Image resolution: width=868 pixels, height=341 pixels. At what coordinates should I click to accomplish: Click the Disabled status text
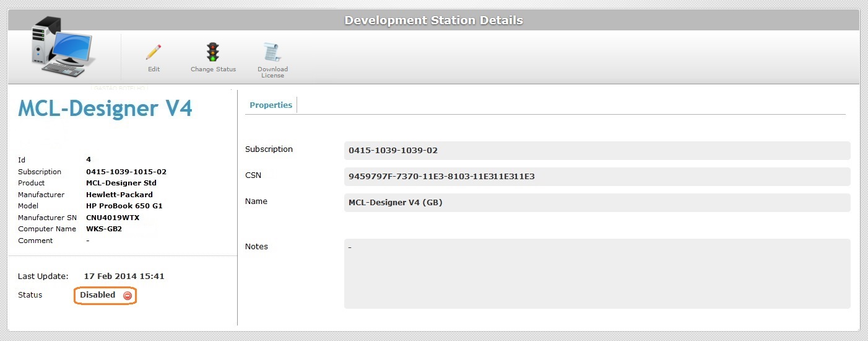coord(97,295)
